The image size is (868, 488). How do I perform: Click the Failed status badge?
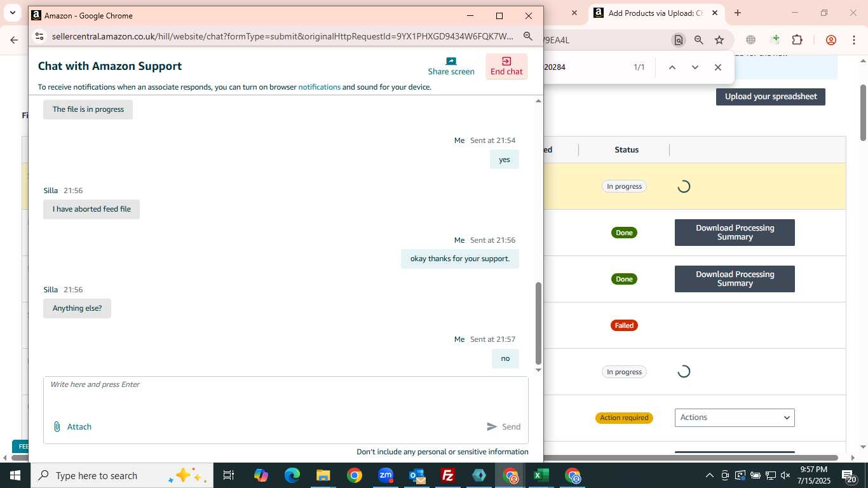[624, 325]
